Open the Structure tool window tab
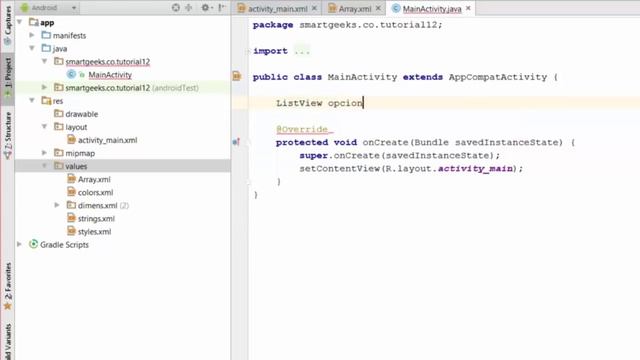 [x=7, y=135]
